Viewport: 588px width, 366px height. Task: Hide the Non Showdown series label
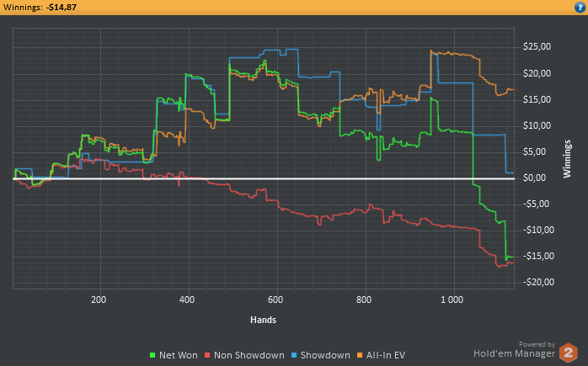pyautogui.click(x=249, y=355)
